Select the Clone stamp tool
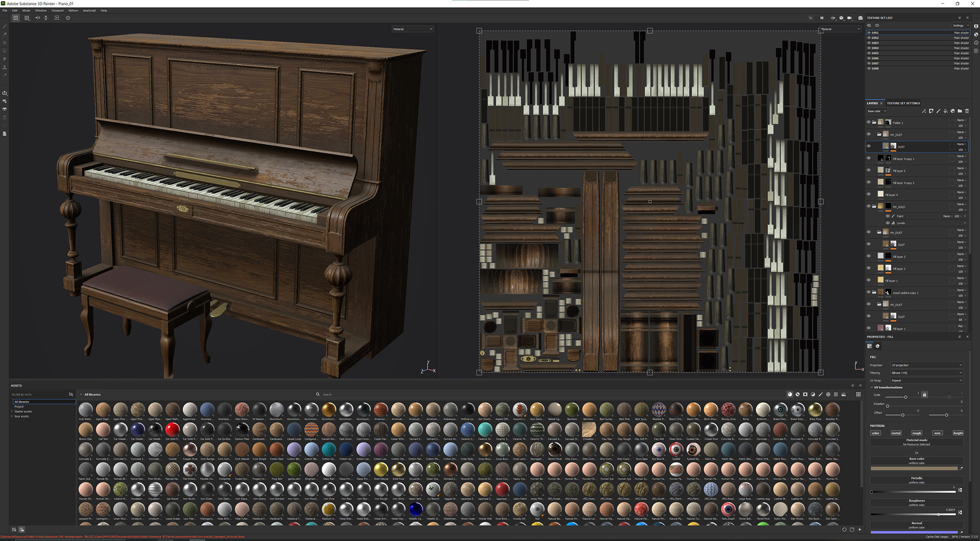Image resolution: width=980 pixels, height=541 pixels. click(x=5, y=67)
